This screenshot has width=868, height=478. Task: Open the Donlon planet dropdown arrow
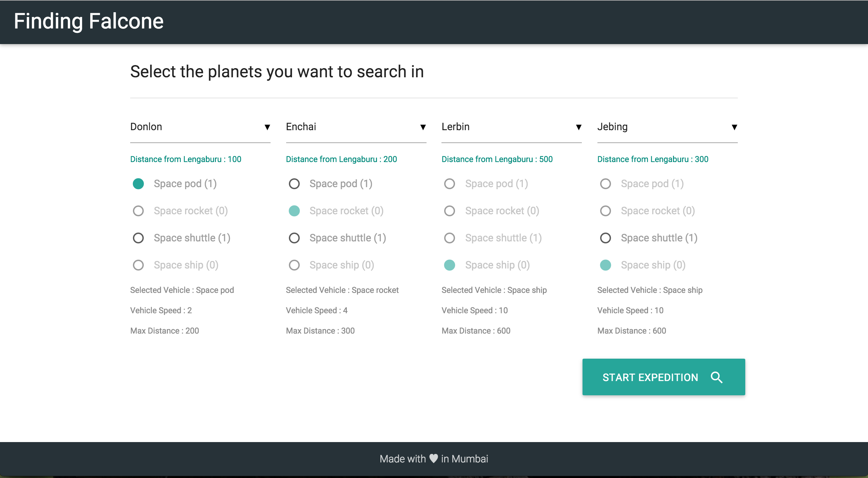click(x=267, y=127)
